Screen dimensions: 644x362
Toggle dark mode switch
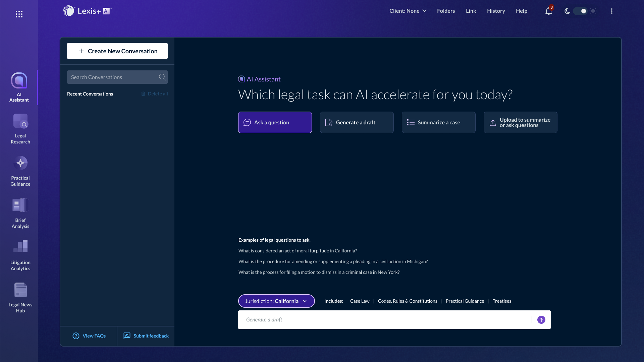(x=580, y=11)
